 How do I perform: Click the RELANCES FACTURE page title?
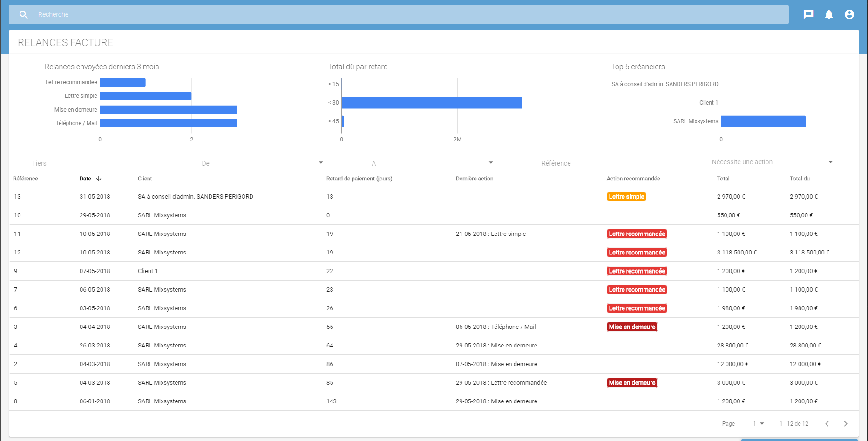coord(66,43)
